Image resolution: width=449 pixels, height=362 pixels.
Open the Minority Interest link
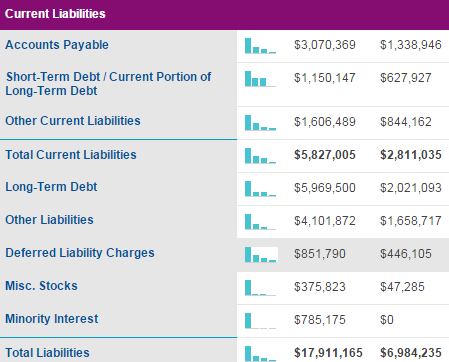pos(52,319)
